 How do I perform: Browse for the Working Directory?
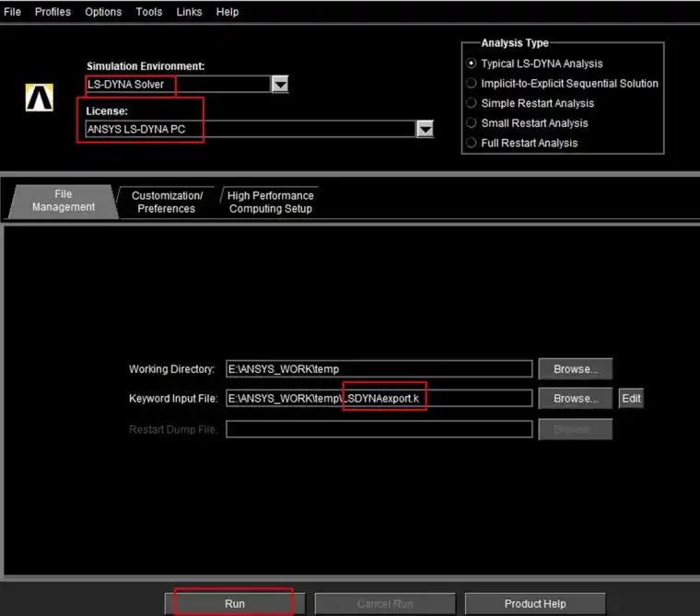click(576, 369)
